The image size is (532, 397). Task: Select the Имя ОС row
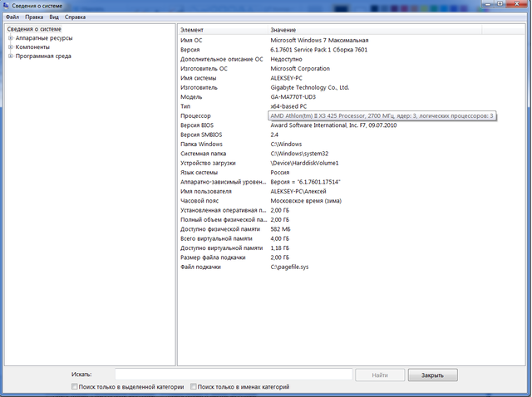[x=192, y=40]
